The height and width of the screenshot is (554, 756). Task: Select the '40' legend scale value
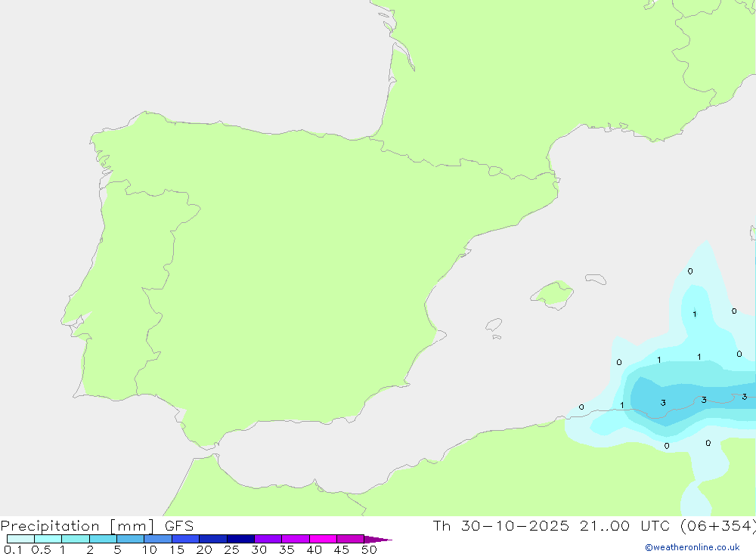point(314,549)
